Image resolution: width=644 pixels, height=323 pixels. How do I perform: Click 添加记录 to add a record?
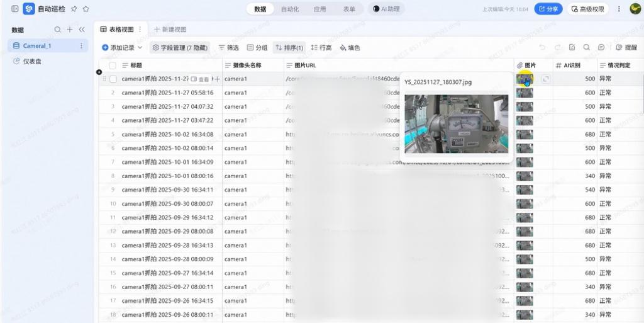[x=118, y=48]
